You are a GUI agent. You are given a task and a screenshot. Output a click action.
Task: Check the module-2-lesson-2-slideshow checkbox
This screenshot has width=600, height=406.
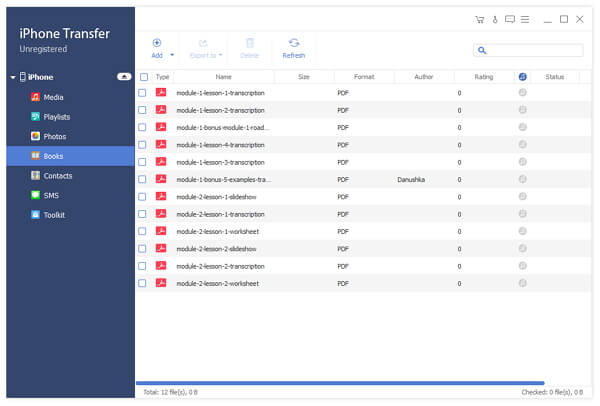tap(142, 249)
